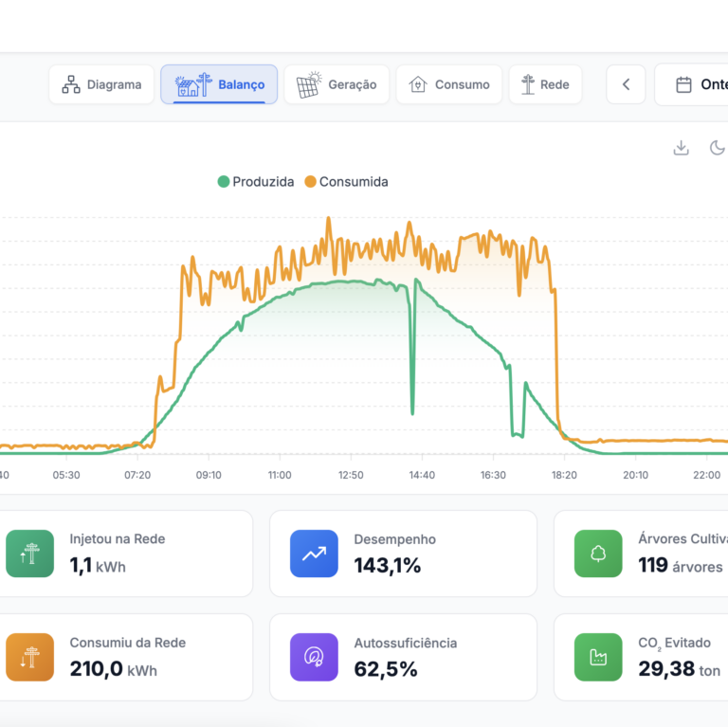Select the Balanço tab
Image resolution: width=728 pixels, height=727 pixels.
219,84
